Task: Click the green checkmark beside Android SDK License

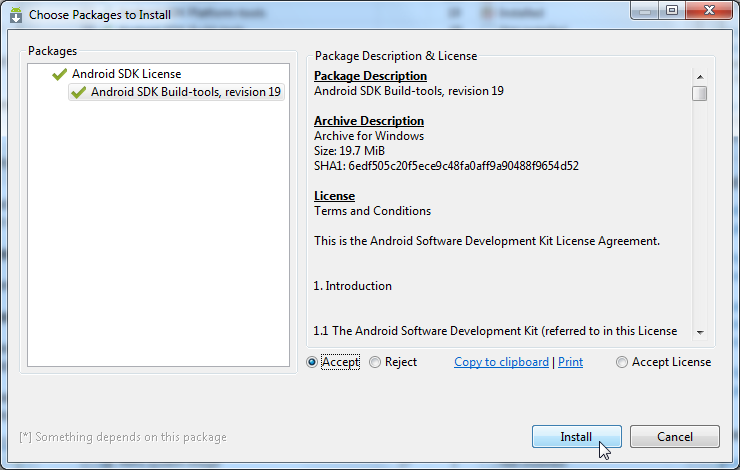Action: [60, 74]
